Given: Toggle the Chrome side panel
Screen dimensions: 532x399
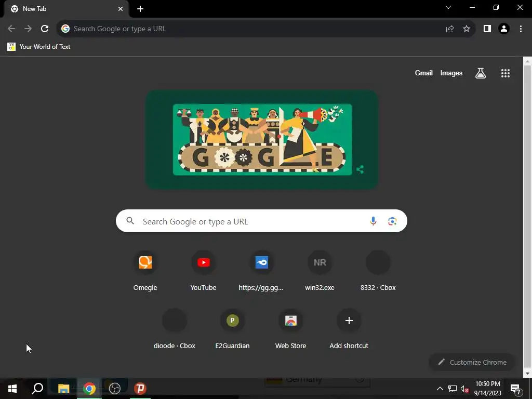Looking at the screenshot, I should click(487, 29).
